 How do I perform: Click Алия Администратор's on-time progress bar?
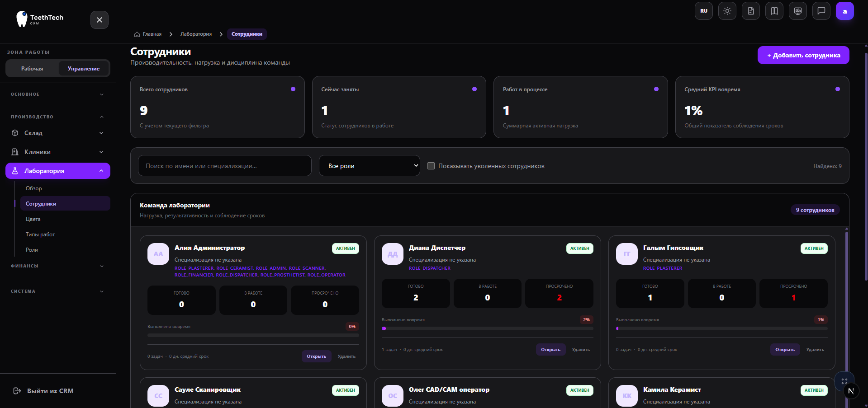pos(253,335)
